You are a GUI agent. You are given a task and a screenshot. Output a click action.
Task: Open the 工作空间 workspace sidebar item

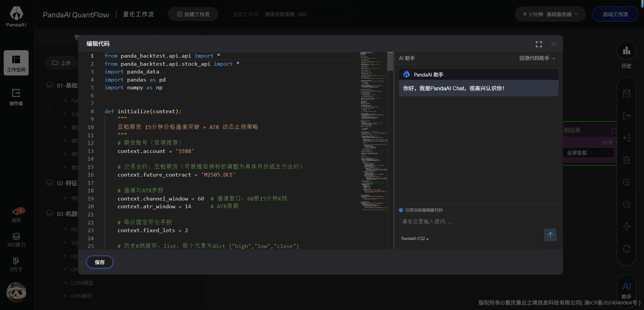[x=16, y=63]
